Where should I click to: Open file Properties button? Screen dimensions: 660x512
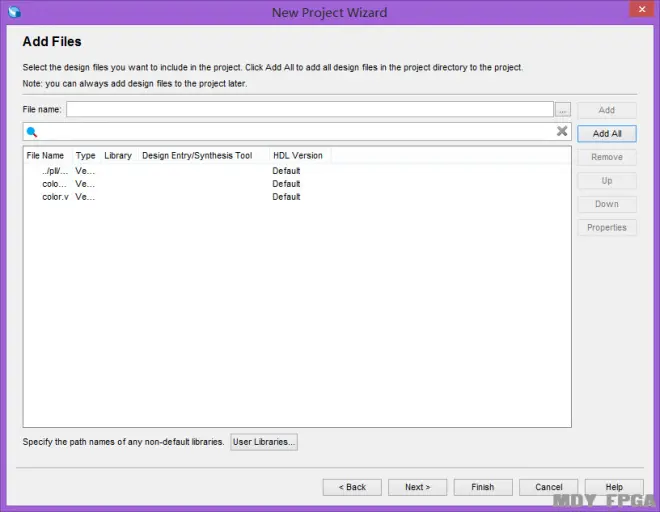point(607,227)
